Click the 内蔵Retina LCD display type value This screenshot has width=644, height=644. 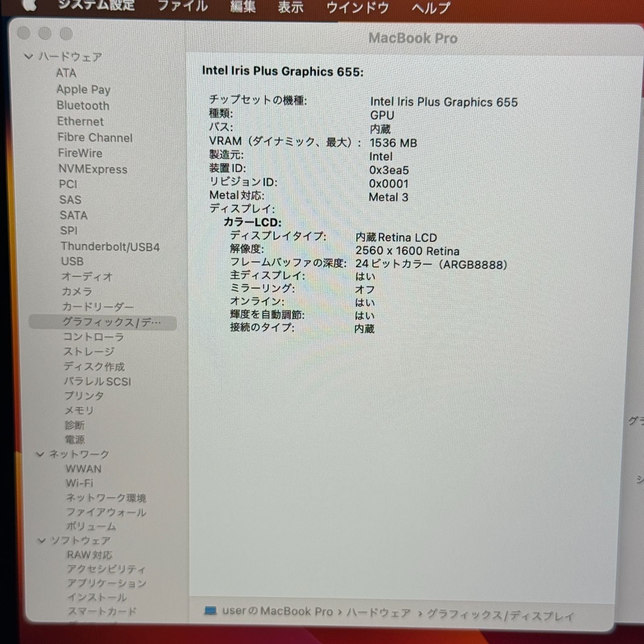pos(396,237)
